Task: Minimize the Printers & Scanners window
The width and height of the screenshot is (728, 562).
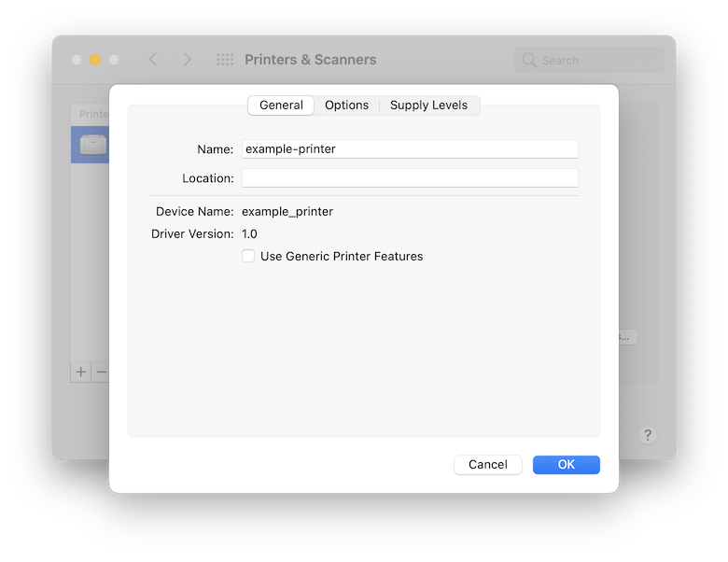Action: [x=95, y=60]
